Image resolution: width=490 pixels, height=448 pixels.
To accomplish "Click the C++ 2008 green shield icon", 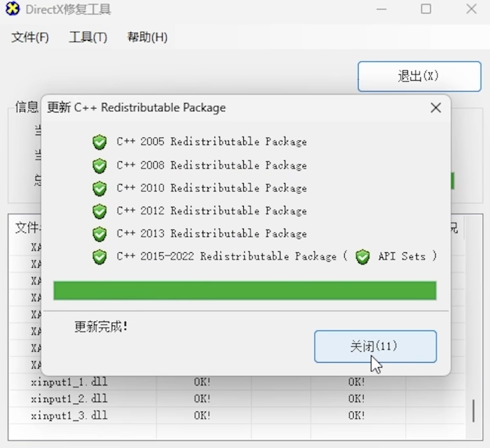I will coord(100,165).
